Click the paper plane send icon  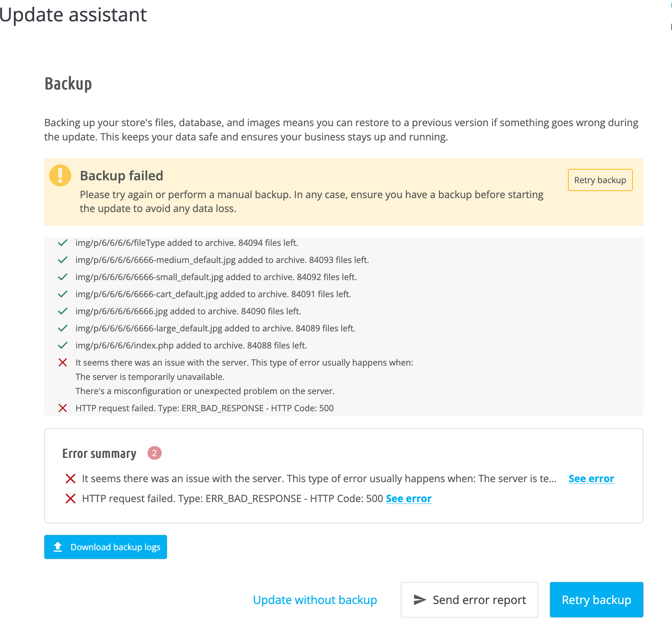click(420, 600)
